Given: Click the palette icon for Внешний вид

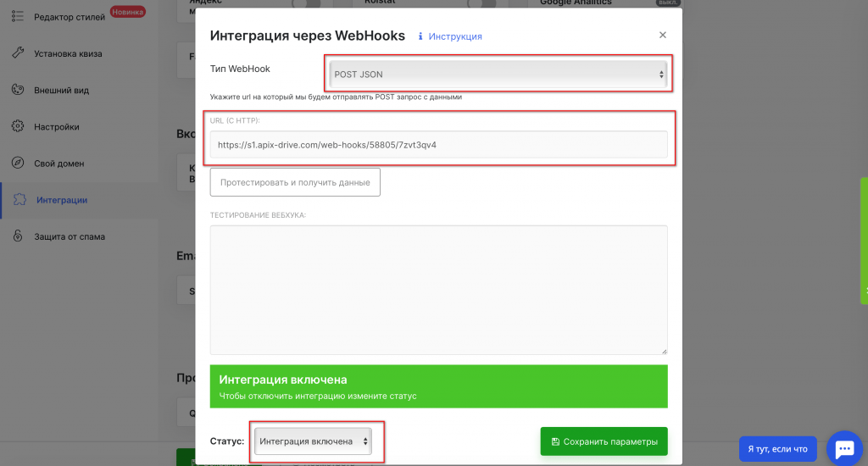Looking at the screenshot, I should [18, 90].
